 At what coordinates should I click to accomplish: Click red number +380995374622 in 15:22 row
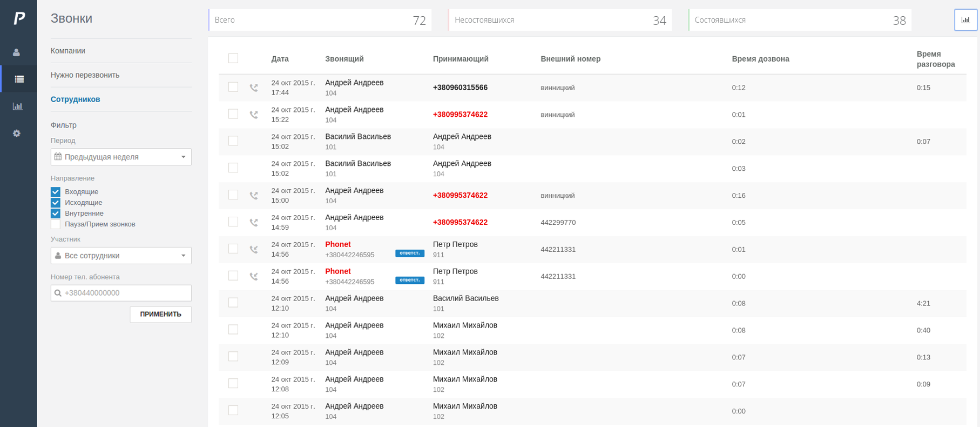pos(460,115)
